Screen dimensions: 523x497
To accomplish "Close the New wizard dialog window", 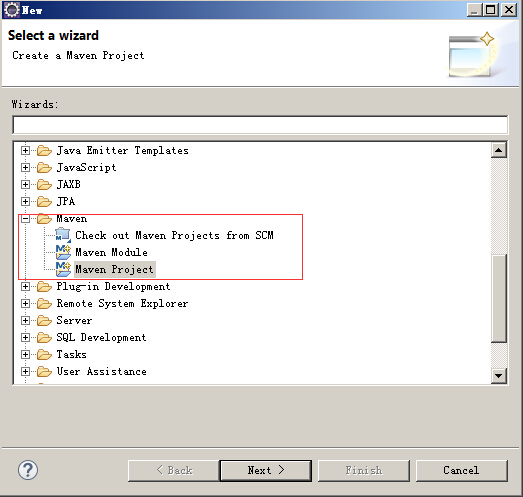I will point(509,10).
